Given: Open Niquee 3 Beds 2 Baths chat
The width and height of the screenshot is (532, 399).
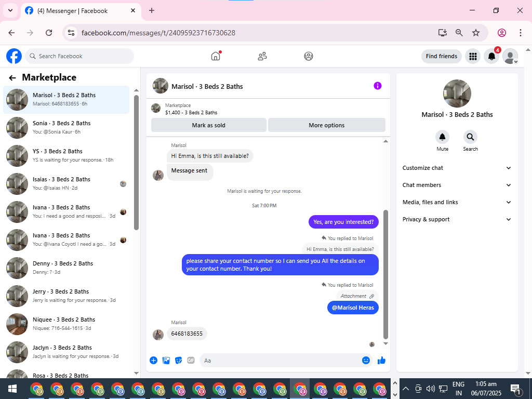Looking at the screenshot, I should click(66, 324).
